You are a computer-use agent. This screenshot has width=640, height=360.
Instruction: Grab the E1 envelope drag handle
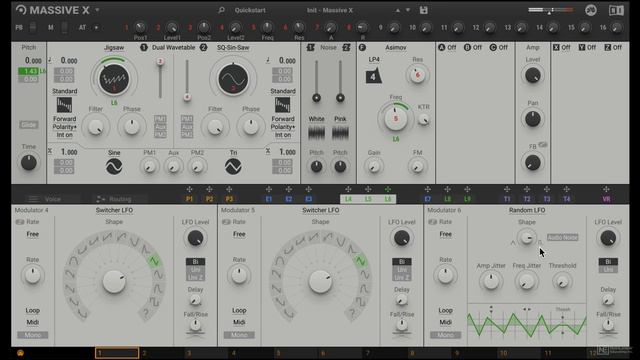point(269,189)
